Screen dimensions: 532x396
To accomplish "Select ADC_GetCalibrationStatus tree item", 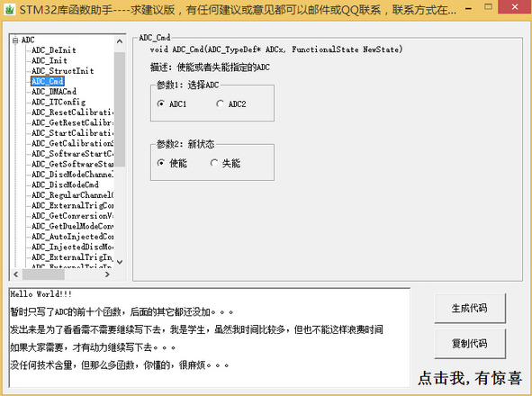I will (72, 143).
